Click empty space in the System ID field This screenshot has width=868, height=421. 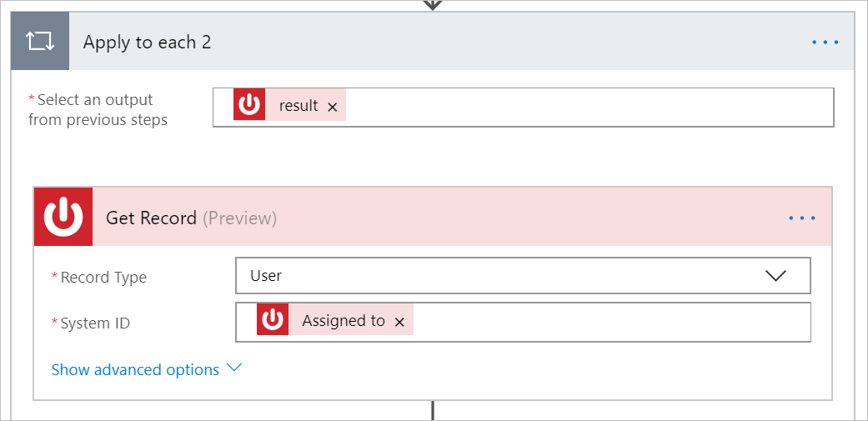[609, 322]
